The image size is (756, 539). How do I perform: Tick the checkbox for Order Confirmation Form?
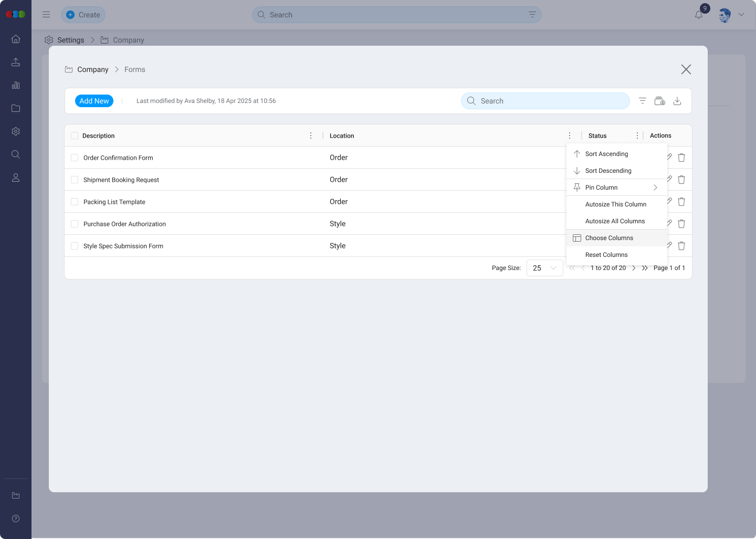pyautogui.click(x=75, y=157)
